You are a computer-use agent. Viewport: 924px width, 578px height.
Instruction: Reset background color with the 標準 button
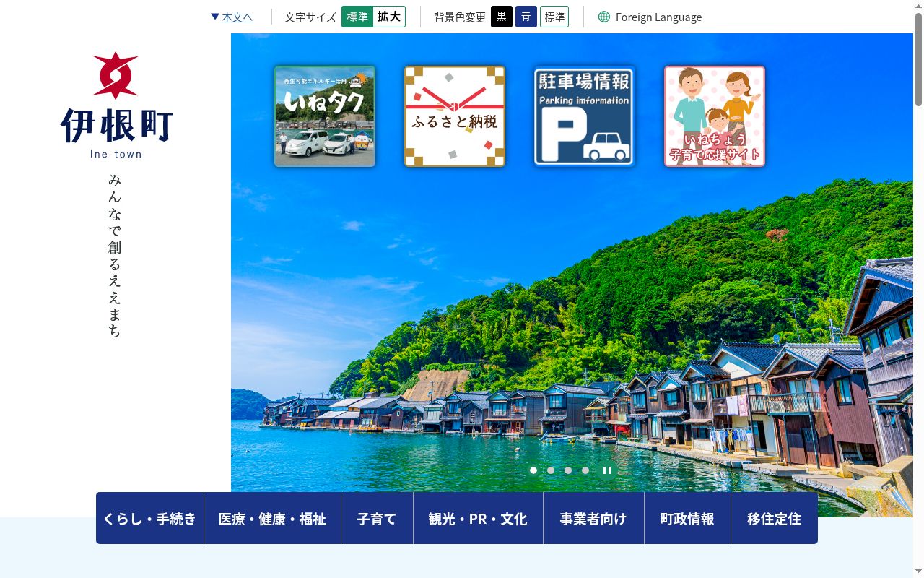(554, 17)
